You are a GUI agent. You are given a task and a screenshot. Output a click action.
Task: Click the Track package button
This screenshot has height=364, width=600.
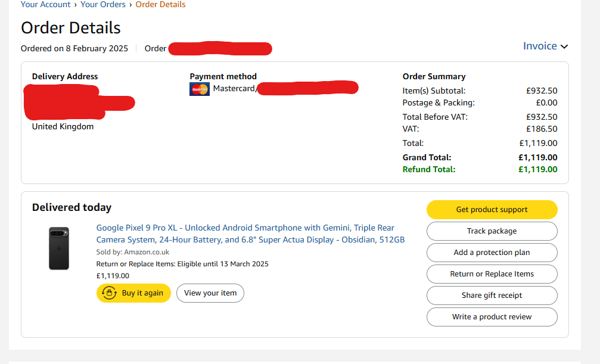pos(492,231)
